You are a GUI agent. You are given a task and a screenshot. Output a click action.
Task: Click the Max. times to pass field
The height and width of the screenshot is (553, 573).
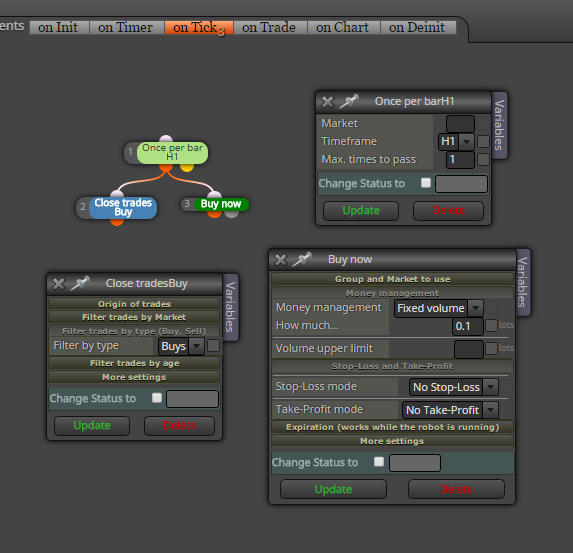[x=460, y=160]
